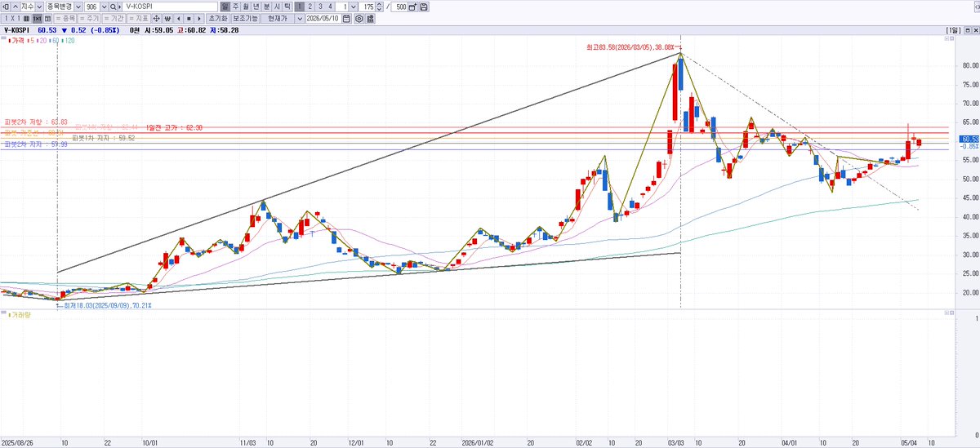Click the 최저 18.03 low price label

point(107,305)
